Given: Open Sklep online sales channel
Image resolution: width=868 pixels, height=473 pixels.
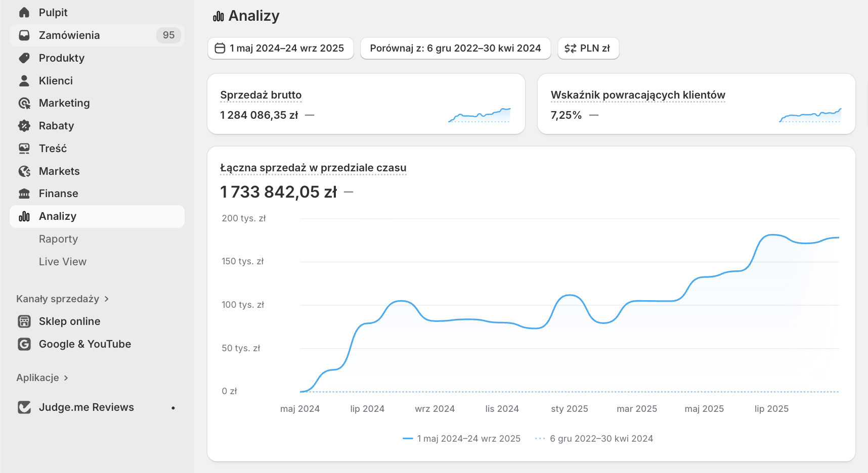Looking at the screenshot, I should click(x=97, y=321).
